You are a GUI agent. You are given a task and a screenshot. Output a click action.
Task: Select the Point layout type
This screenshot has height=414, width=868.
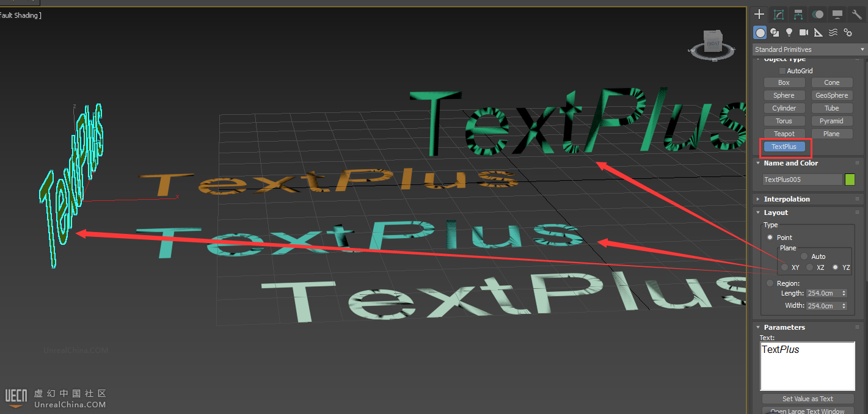coord(770,238)
